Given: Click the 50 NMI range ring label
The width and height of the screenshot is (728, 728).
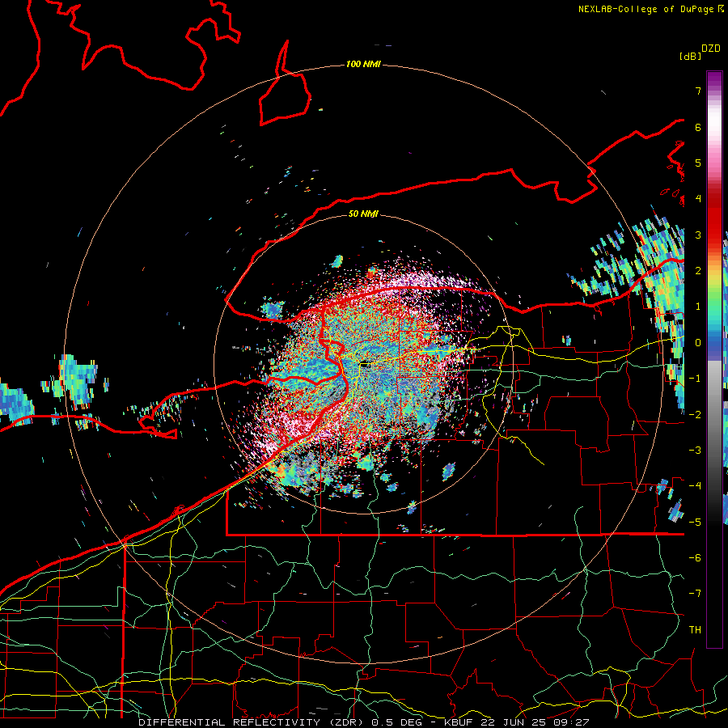Looking at the screenshot, I should 363,214.
